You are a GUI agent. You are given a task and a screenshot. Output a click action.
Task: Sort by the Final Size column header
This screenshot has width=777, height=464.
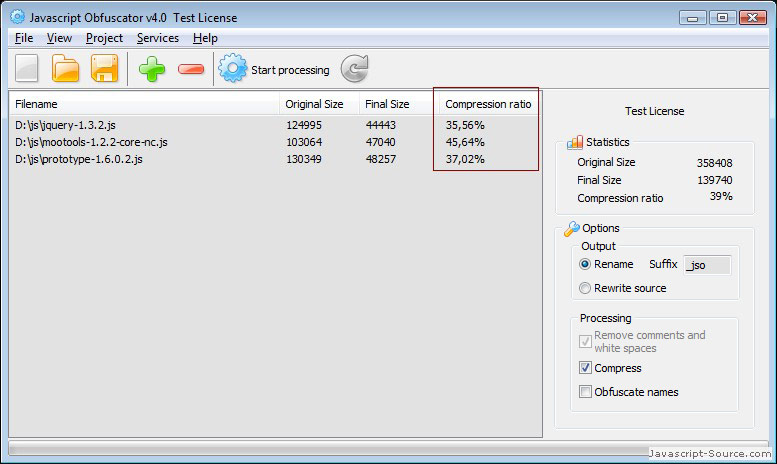[399, 104]
